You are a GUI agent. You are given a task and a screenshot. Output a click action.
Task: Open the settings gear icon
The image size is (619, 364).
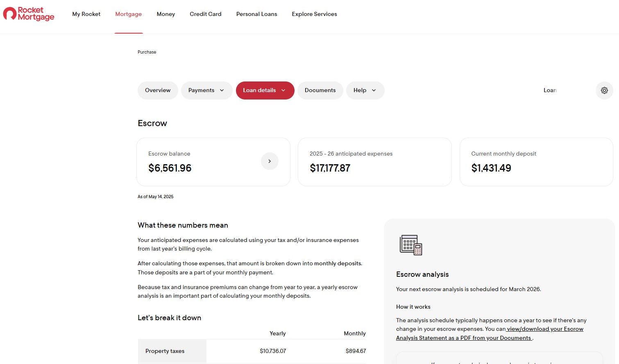coord(604,90)
